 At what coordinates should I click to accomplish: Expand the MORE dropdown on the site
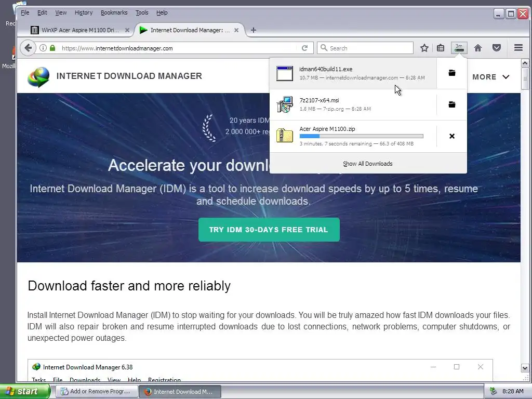490,77
